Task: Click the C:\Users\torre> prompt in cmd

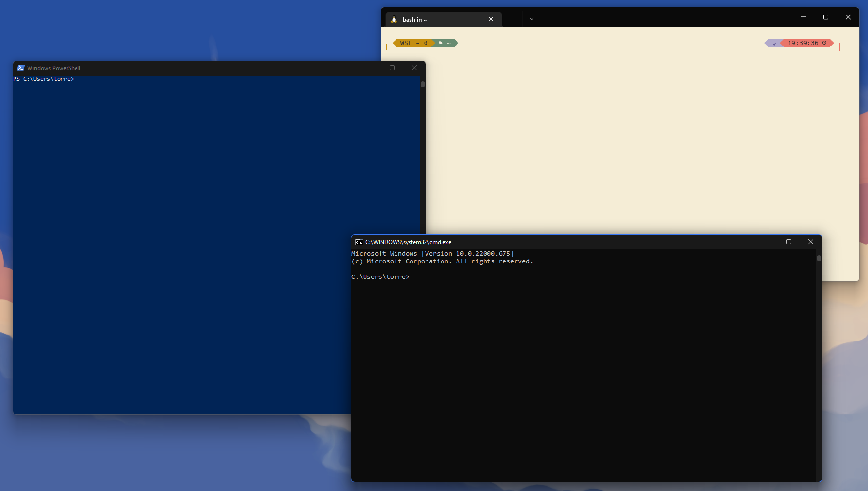Action: [x=381, y=277]
